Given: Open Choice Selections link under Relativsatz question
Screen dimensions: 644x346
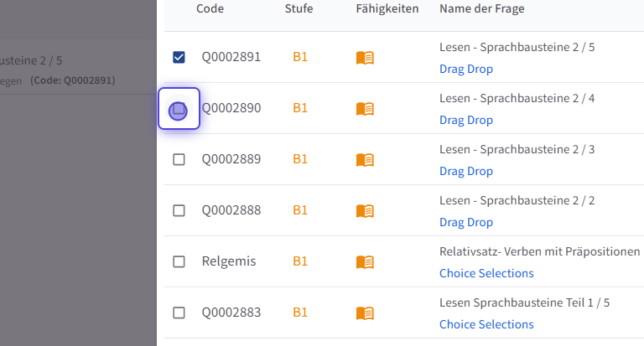Looking at the screenshot, I should click(x=486, y=273).
